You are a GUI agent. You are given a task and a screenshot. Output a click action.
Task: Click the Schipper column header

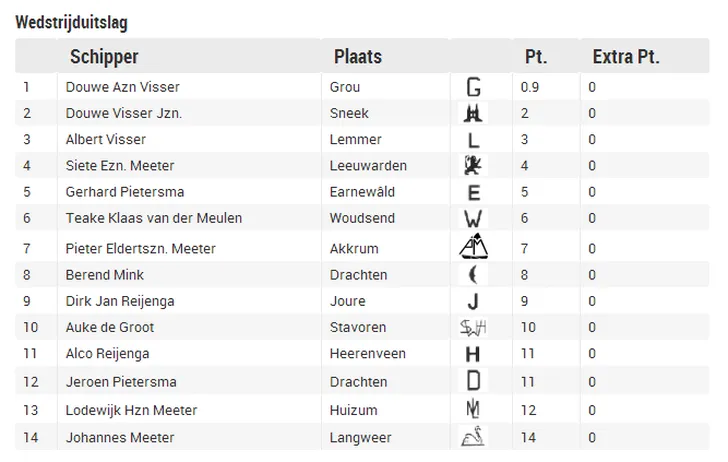(x=104, y=57)
